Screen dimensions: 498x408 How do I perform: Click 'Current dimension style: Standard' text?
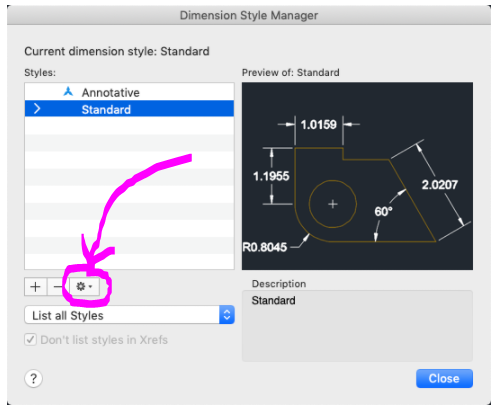pyautogui.click(x=117, y=51)
